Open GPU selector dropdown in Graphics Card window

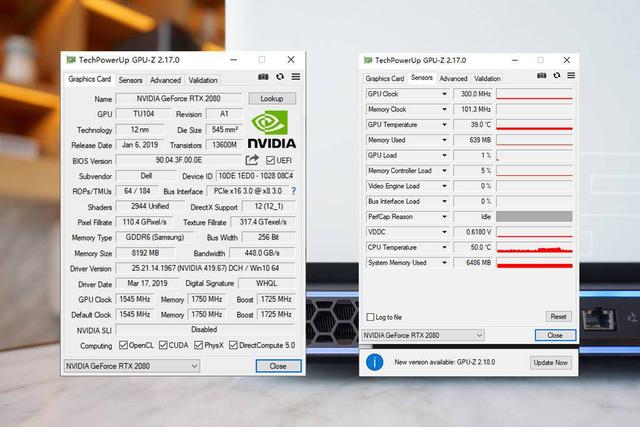pyautogui.click(x=131, y=366)
